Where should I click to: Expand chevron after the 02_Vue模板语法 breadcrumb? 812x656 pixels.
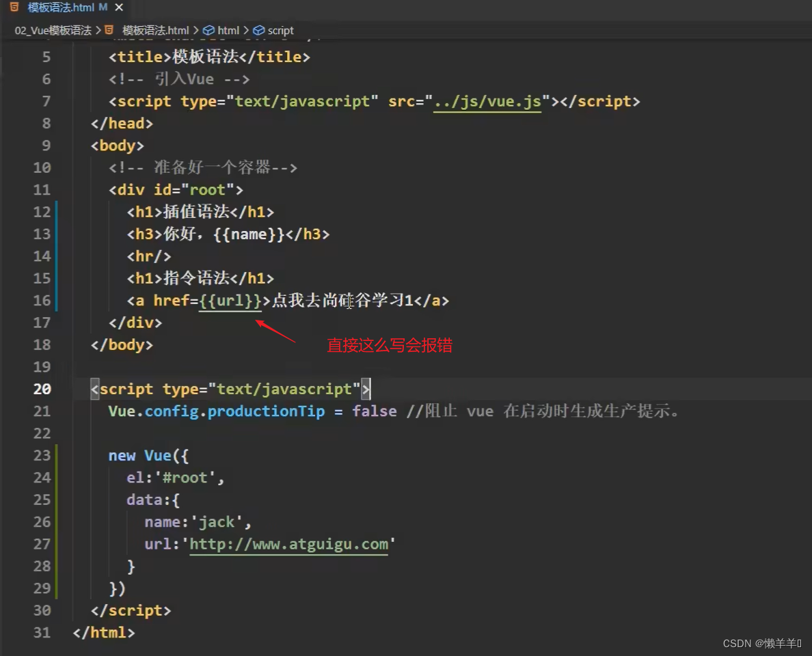pos(98,31)
